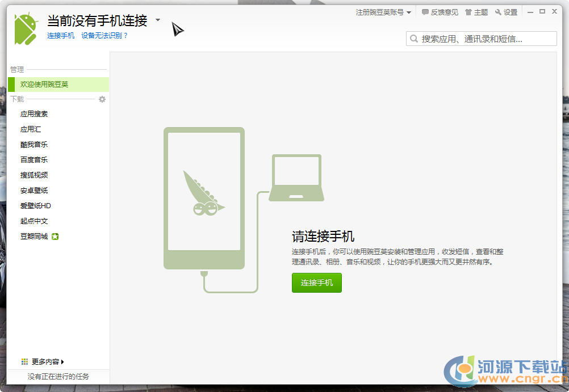
Task: Click the 设备无法识别？ link
Action: (x=104, y=36)
